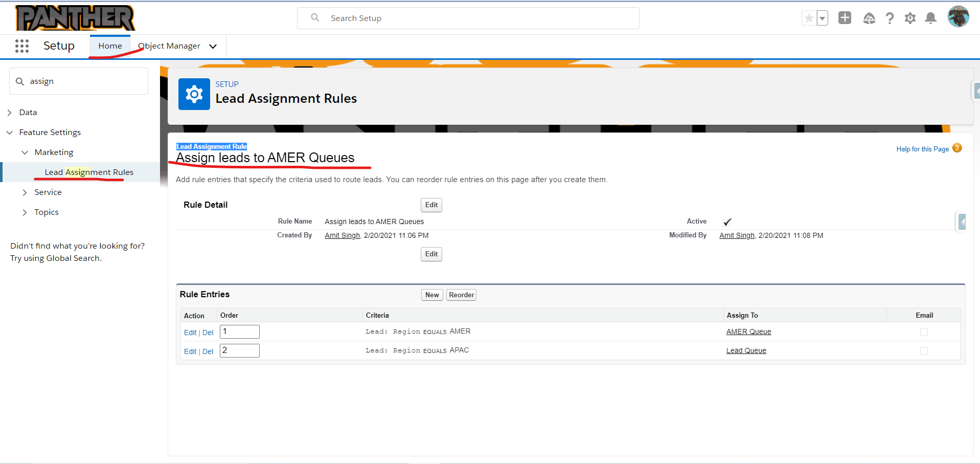Viewport: 980px width, 464px height.
Task: Open the AMER Queue link
Action: 748,332
